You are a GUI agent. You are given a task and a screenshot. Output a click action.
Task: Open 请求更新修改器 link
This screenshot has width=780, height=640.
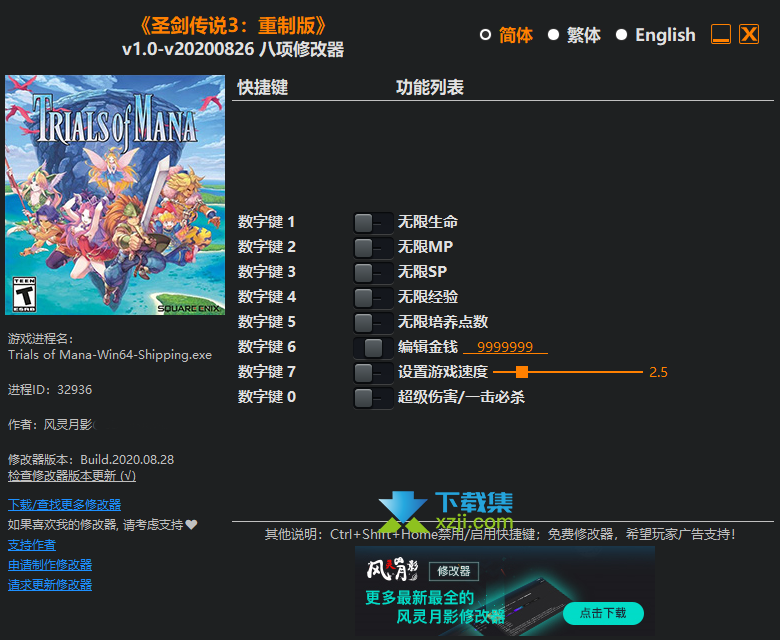pyautogui.click(x=50, y=585)
